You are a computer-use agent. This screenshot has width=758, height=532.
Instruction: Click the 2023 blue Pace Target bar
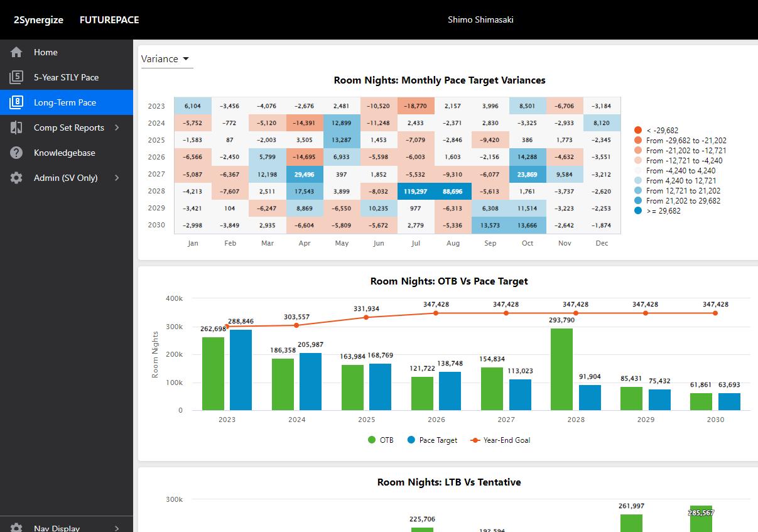241,370
